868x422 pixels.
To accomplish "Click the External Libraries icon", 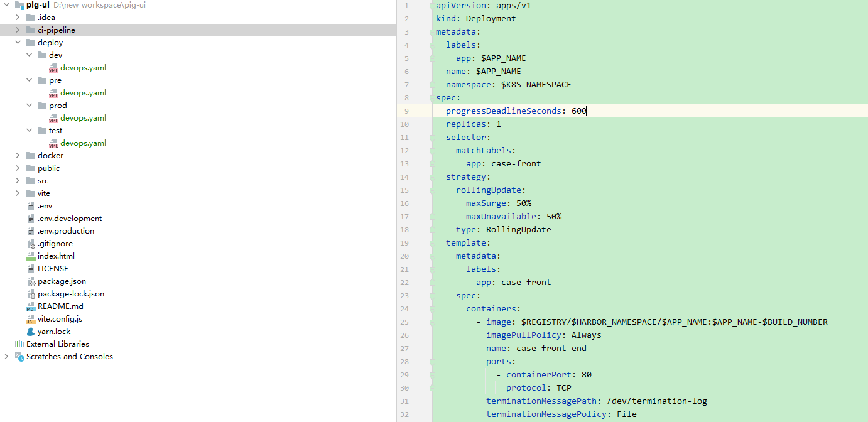I will click(19, 344).
